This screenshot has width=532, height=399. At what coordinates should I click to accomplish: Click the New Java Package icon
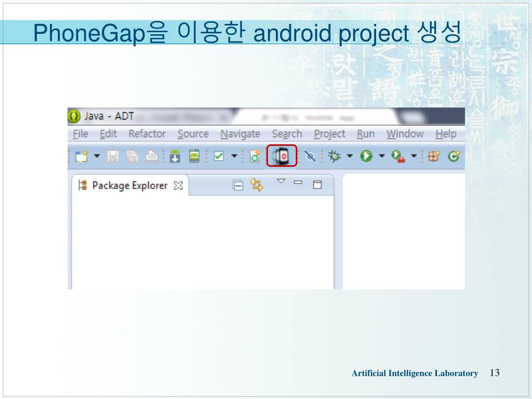click(434, 156)
